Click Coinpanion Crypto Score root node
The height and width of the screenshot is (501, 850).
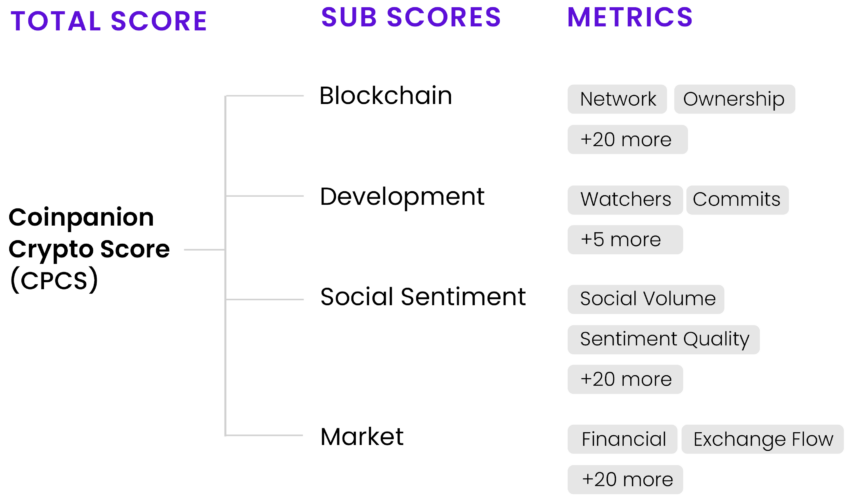[89, 249]
